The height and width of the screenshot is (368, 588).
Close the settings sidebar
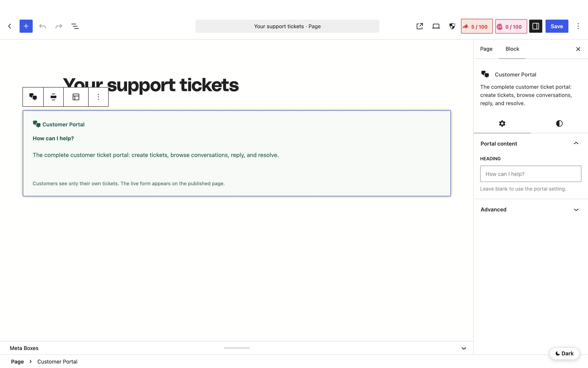pos(578,49)
